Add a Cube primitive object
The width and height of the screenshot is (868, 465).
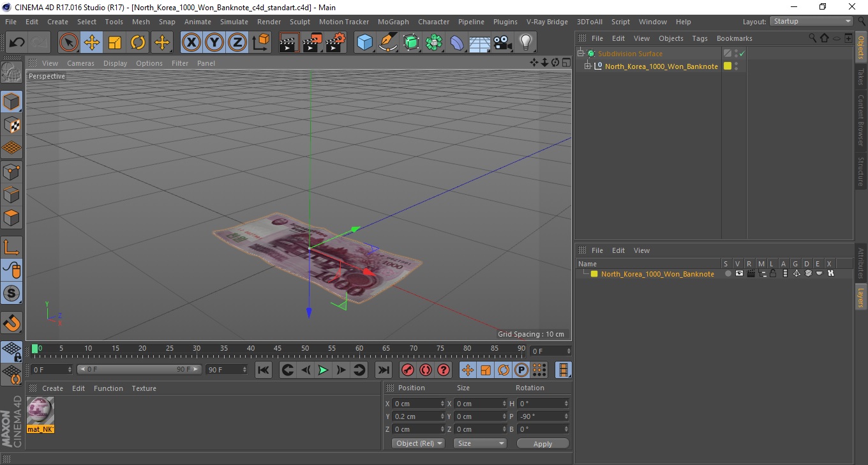(x=364, y=43)
